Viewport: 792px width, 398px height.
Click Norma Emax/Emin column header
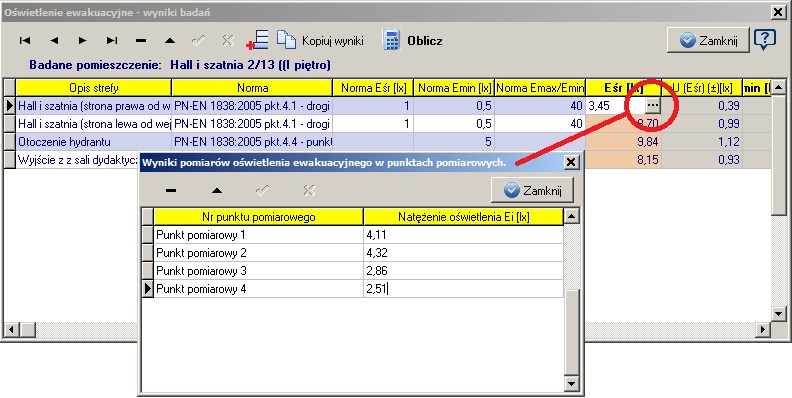540,88
